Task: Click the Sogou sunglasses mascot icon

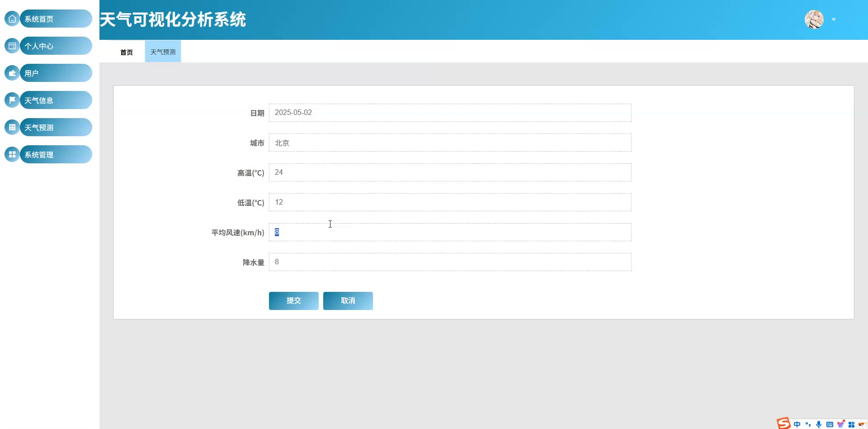Action: [x=862, y=424]
